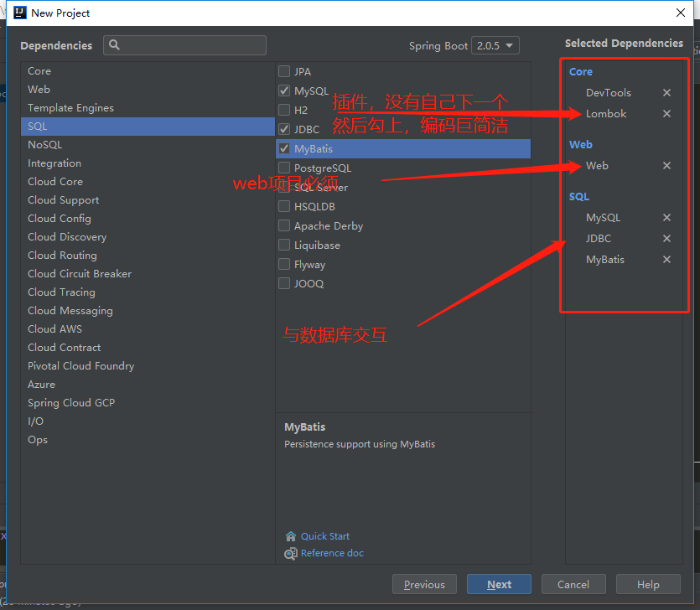
Task: Enable the JOOQ checkbox
Action: coord(284,283)
